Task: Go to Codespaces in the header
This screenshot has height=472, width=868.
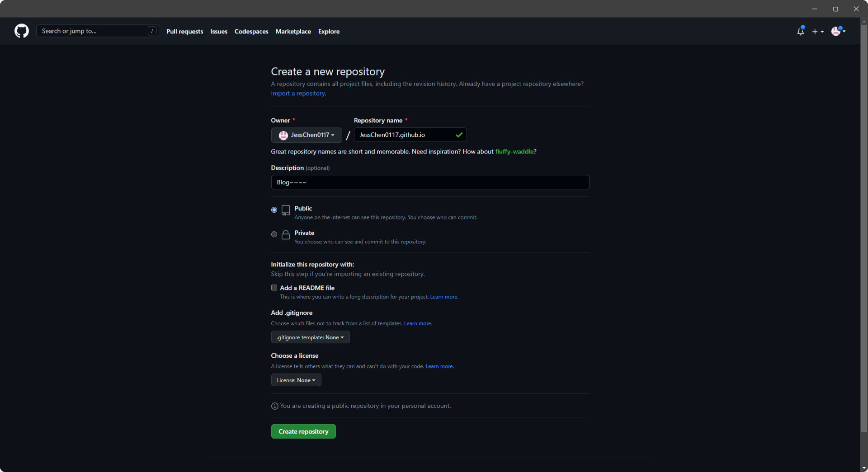Action: click(251, 31)
